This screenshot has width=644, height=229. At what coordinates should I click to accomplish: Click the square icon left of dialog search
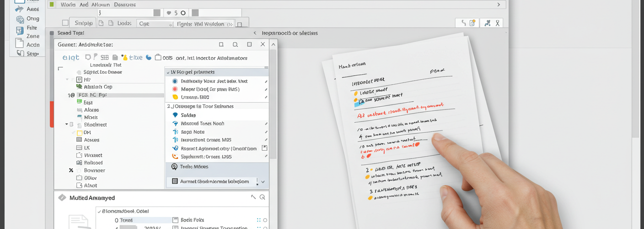coord(221,44)
